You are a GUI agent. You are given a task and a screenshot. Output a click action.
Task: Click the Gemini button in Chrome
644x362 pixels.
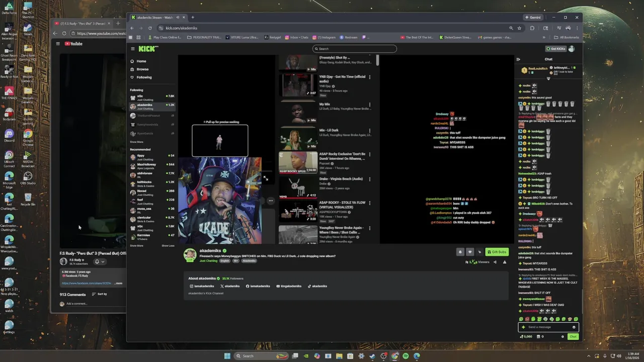click(533, 17)
